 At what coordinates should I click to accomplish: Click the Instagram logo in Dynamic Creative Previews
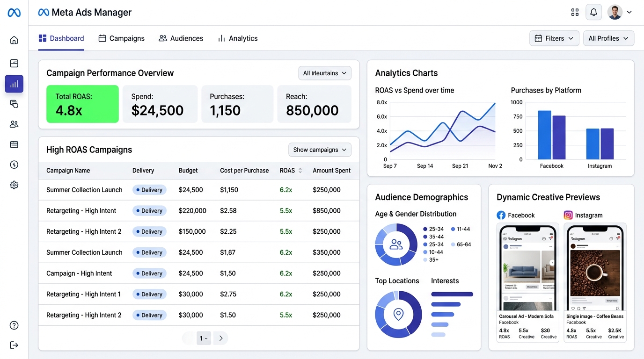[568, 215]
